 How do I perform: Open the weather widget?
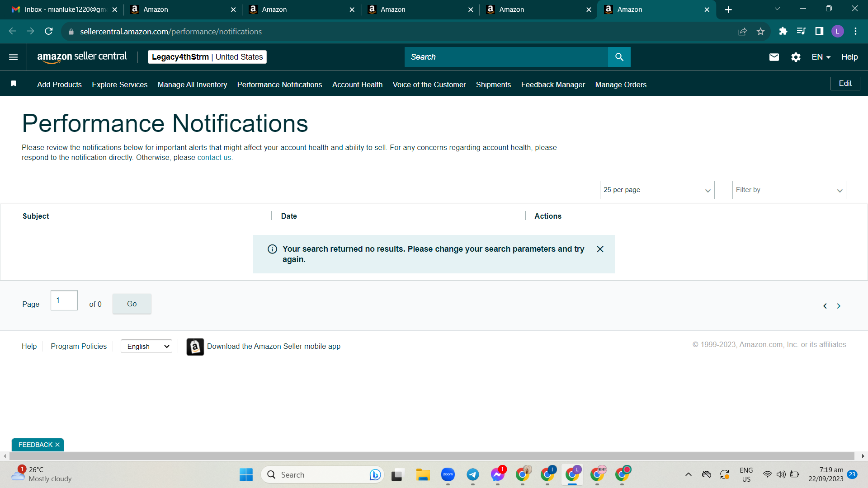pos(42,474)
